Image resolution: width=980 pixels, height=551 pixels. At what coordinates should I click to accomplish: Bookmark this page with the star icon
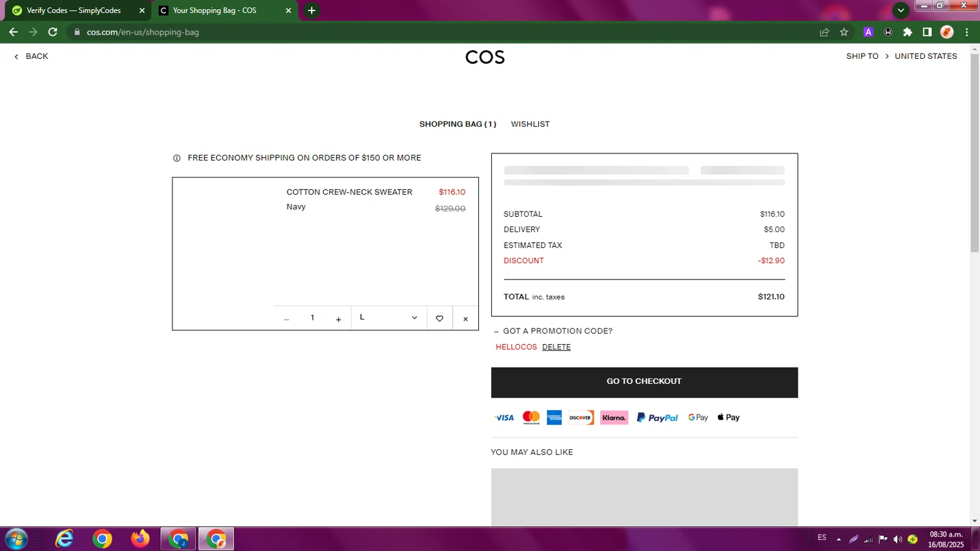844,32
